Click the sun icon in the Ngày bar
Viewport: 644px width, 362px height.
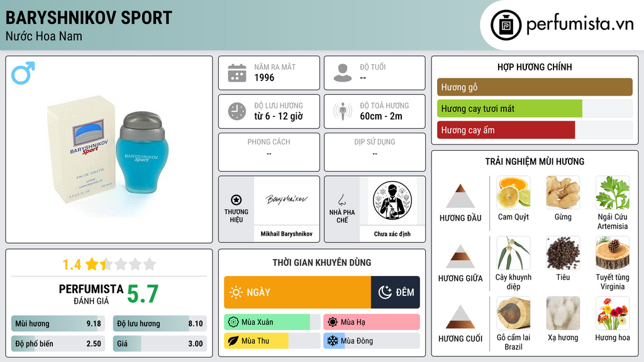point(236,292)
